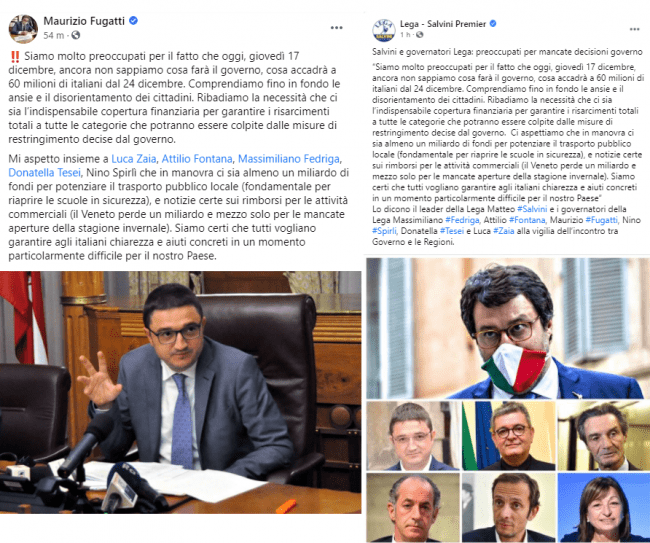Open the Massimiliano Fedriga tagged profile
The width and height of the screenshot is (650, 543).
click(x=289, y=159)
